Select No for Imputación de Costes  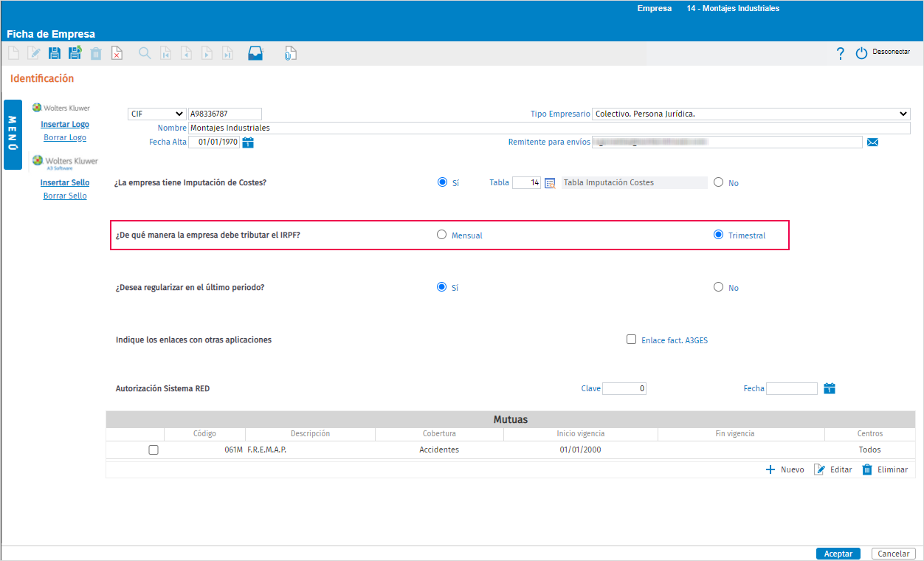point(719,182)
